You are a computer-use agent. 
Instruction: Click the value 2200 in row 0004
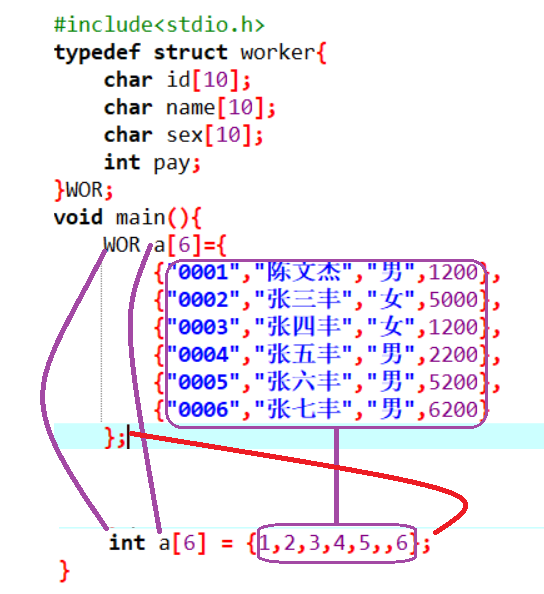click(453, 355)
